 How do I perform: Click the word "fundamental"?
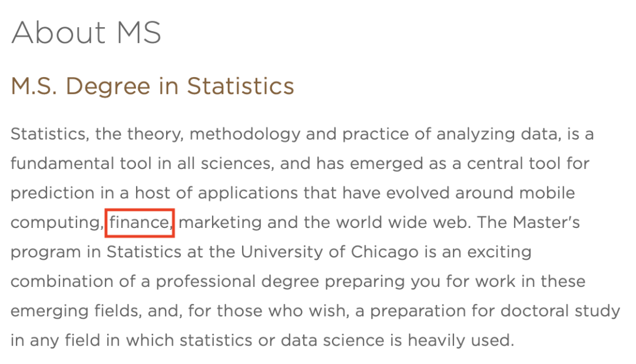pyautogui.click(x=62, y=164)
